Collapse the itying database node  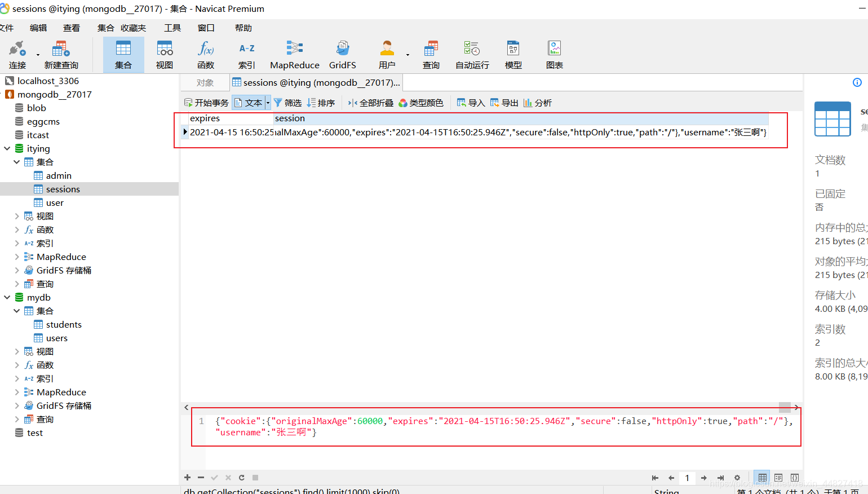[x=7, y=148]
